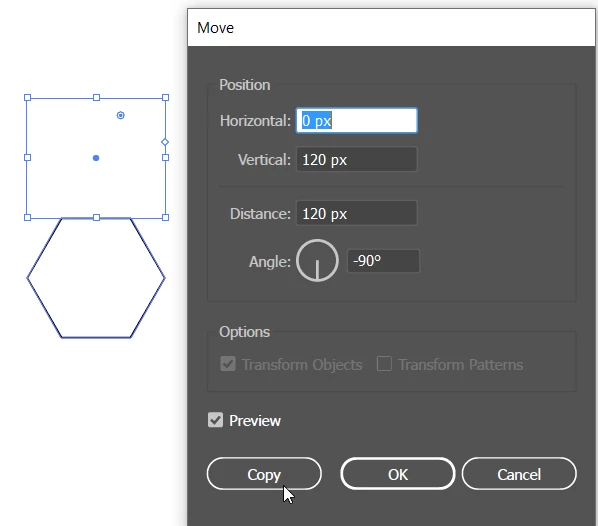Screen dimensions: 598x526
Task: Click the polygon sides diamond widget
Action: [165, 142]
